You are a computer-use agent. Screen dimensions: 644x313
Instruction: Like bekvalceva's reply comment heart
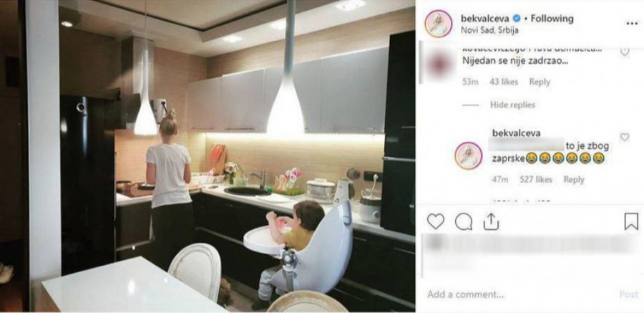point(624,138)
